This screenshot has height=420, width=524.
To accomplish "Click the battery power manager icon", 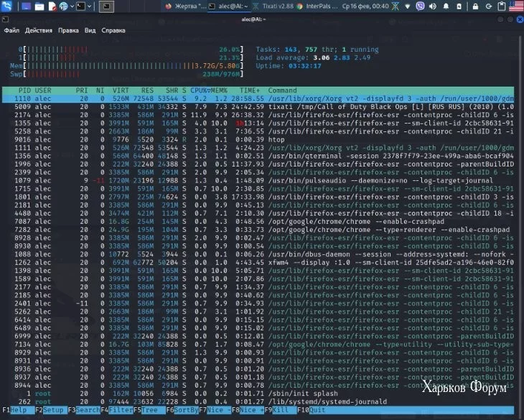I will [x=459, y=6].
